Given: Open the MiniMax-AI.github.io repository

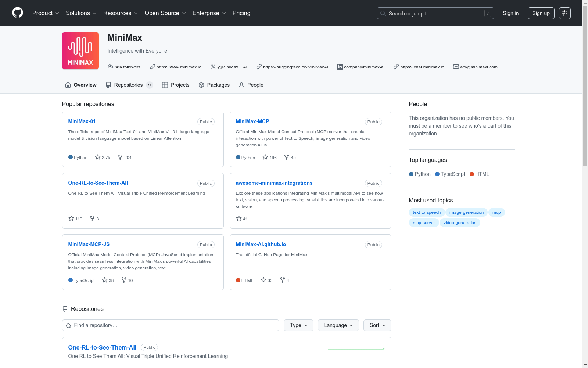Looking at the screenshot, I should 261,244.
